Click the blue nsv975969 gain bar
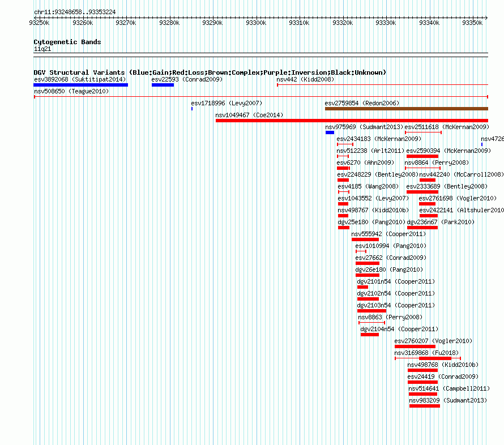This screenshot has width=504, height=445. [x=330, y=132]
